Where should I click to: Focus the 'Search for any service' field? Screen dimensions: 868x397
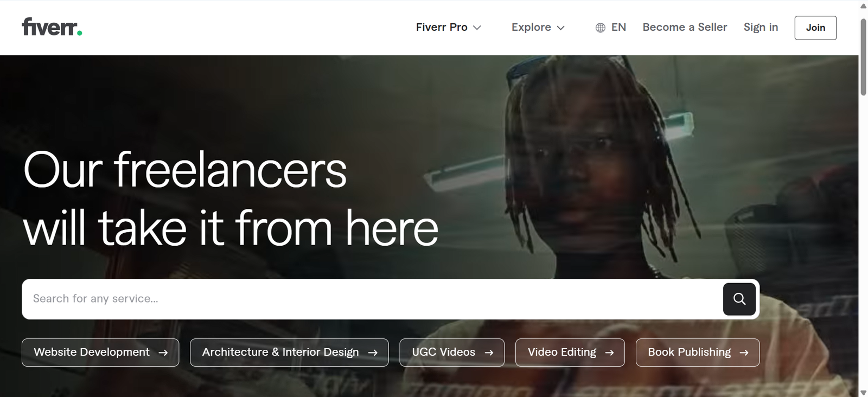[x=372, y=299]
